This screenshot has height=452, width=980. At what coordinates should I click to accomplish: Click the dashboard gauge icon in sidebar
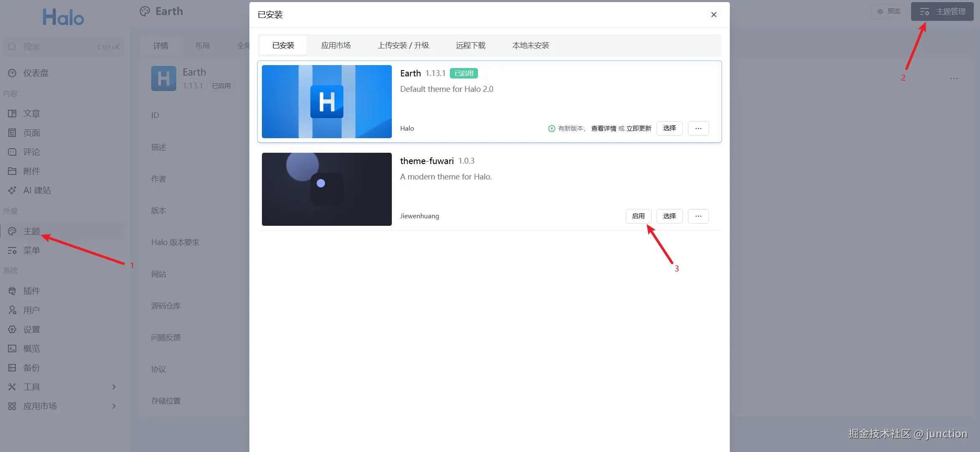[x=12, y=73]
